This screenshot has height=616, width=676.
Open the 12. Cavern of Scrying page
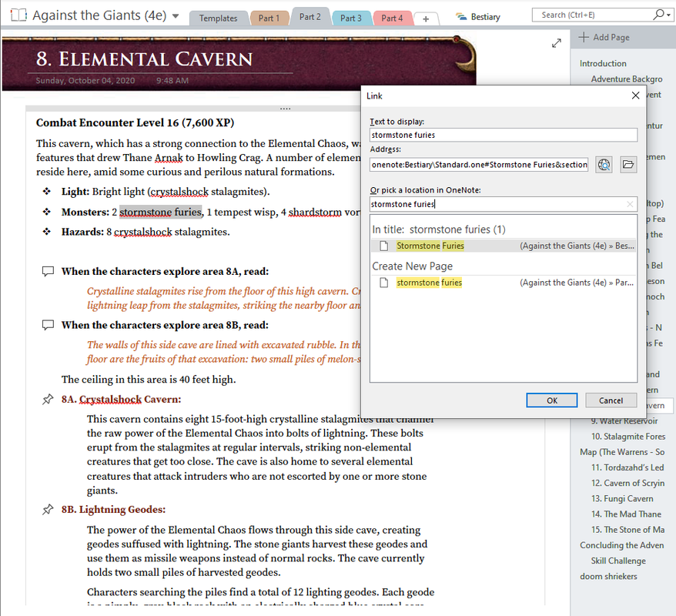pos(627,483)
